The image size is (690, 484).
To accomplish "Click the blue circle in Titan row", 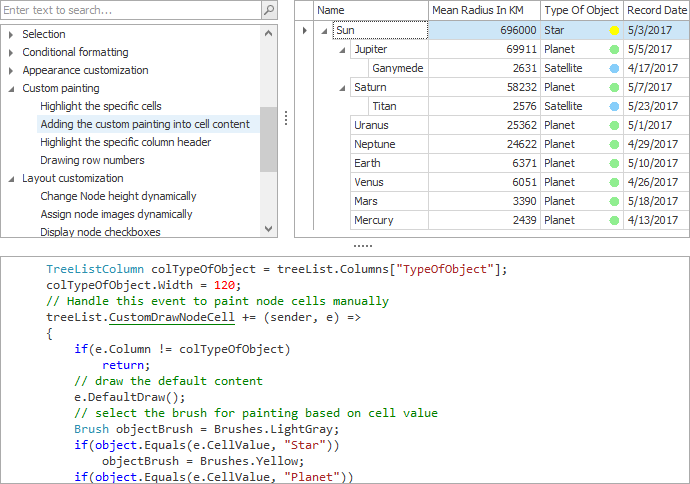I will [x=614, y=106].
